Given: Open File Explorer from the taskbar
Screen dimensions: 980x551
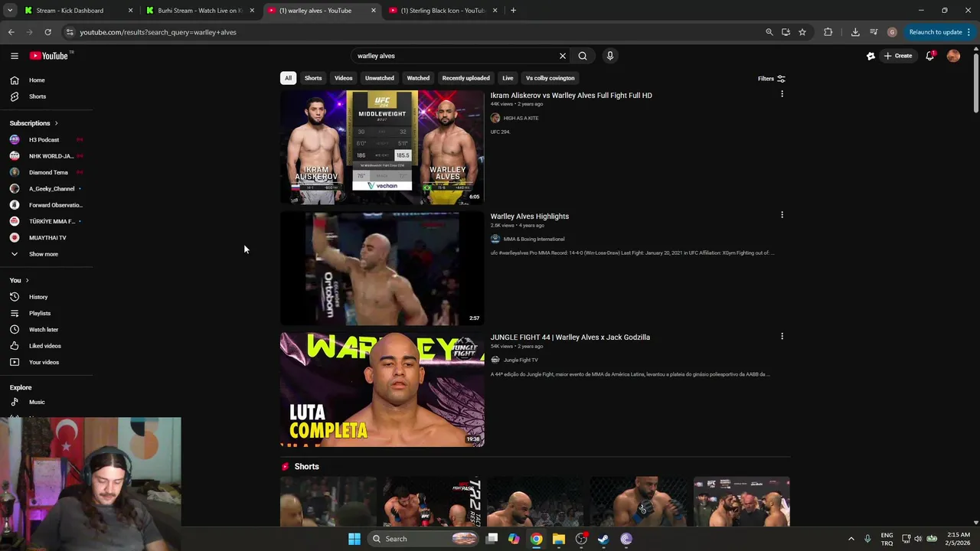Looking at the screenshot, I should click(x=559, y=539).
